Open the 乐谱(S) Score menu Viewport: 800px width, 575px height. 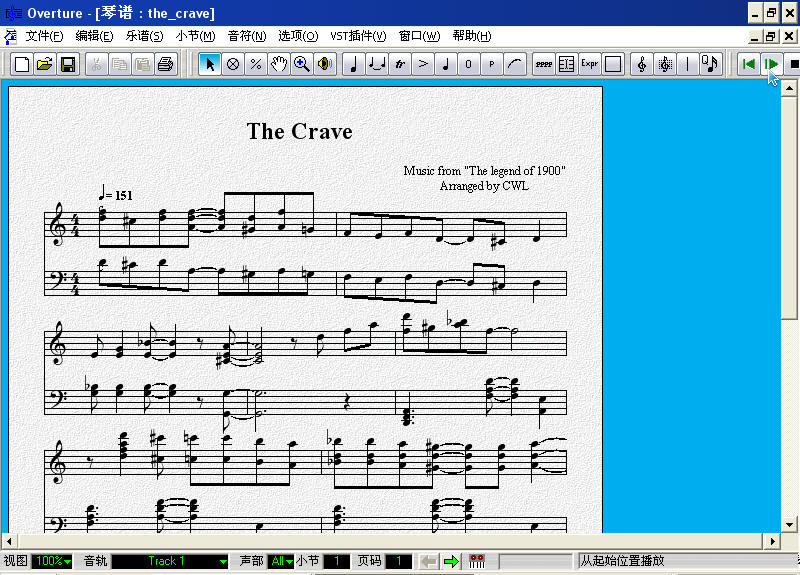click(x=144, y=36)
